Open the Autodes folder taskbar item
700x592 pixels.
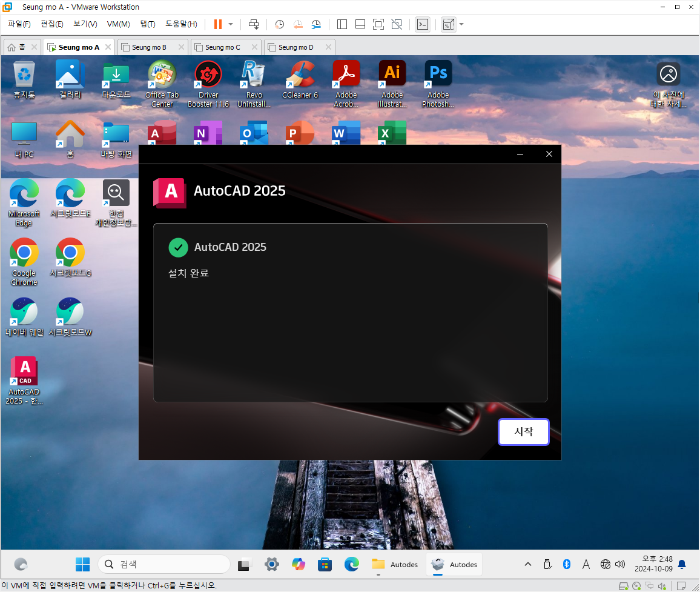395,564
